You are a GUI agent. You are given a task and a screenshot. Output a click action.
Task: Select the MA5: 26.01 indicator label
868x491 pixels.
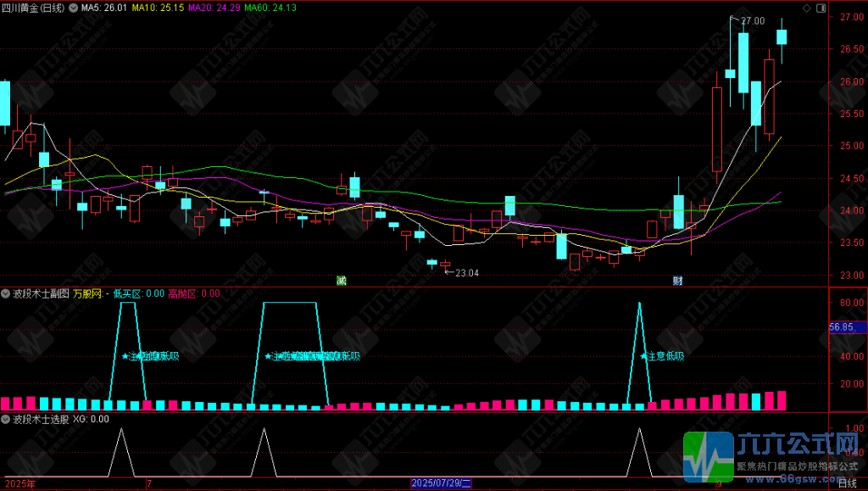tap(104, 8)
